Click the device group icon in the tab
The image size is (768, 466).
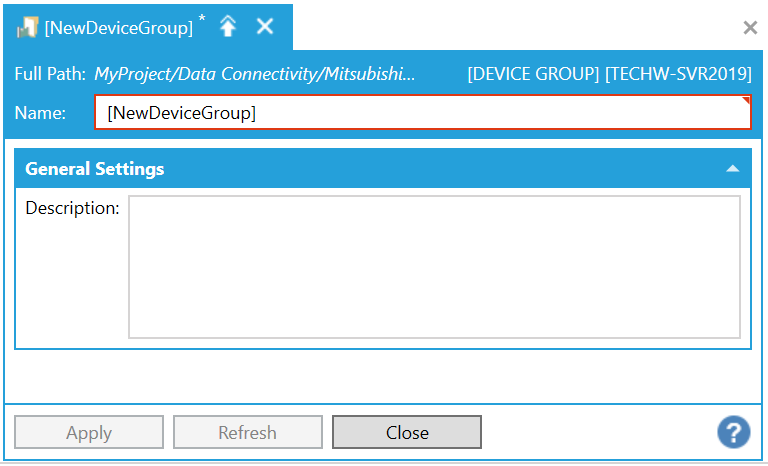(x=27, y=28)
